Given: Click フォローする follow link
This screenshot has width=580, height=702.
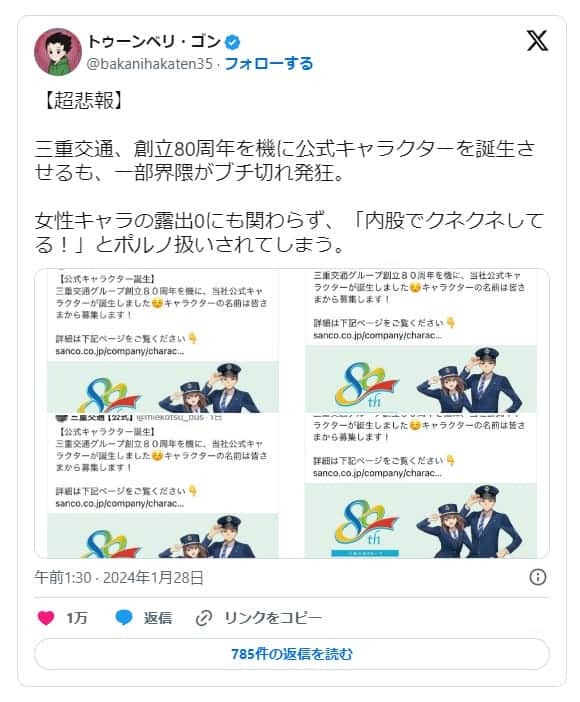Looking at the screenshot, I should pos(268,64).
